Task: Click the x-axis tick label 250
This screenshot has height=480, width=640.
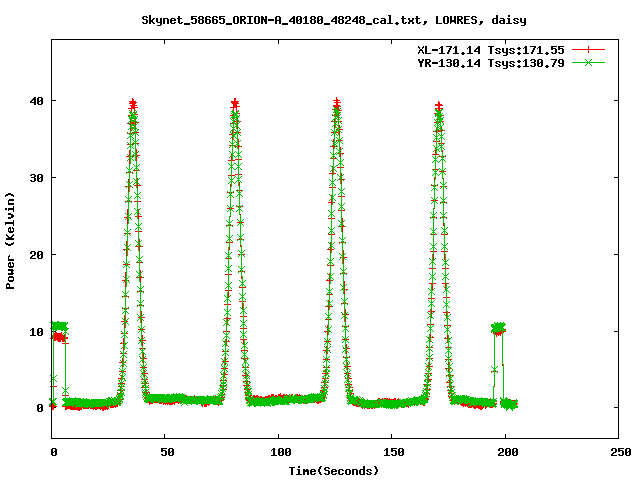Action: point(620,452)
